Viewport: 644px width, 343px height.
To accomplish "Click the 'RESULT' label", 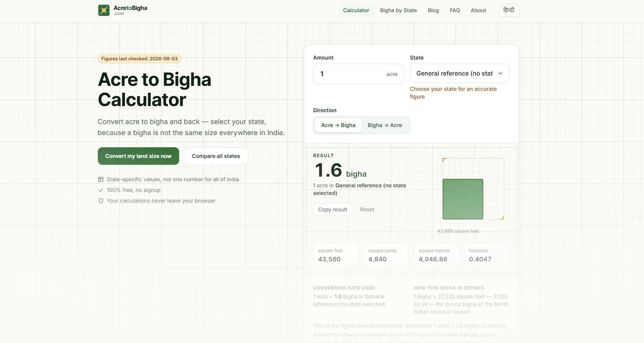I will [x=324, y=156].
